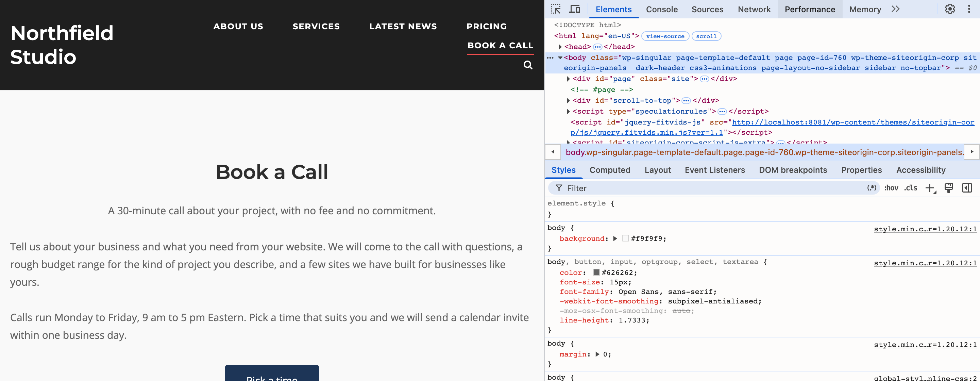Viewport: 980px width, 381px height.
Task: Open the ABOUT US nav link
Action: (238, 26)
